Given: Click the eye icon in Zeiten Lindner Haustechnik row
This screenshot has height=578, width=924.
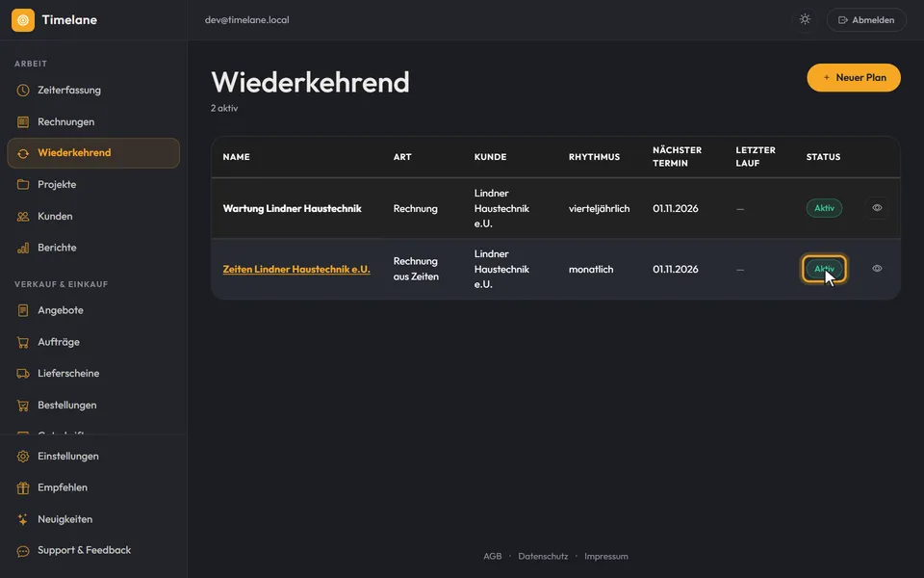Looking at the screenshot, I should pyautogui.click(x=877, y=269).
